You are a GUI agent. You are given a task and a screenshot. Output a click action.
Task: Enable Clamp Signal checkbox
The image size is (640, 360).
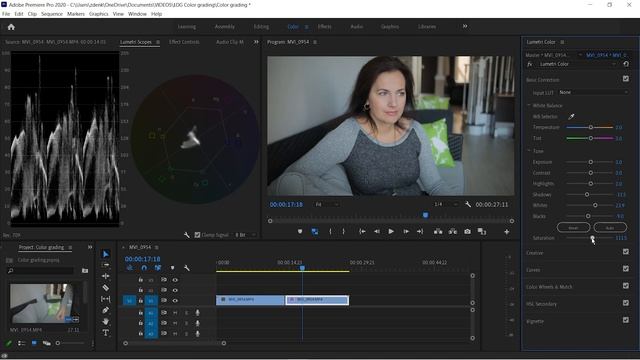(x=198, y=235)
